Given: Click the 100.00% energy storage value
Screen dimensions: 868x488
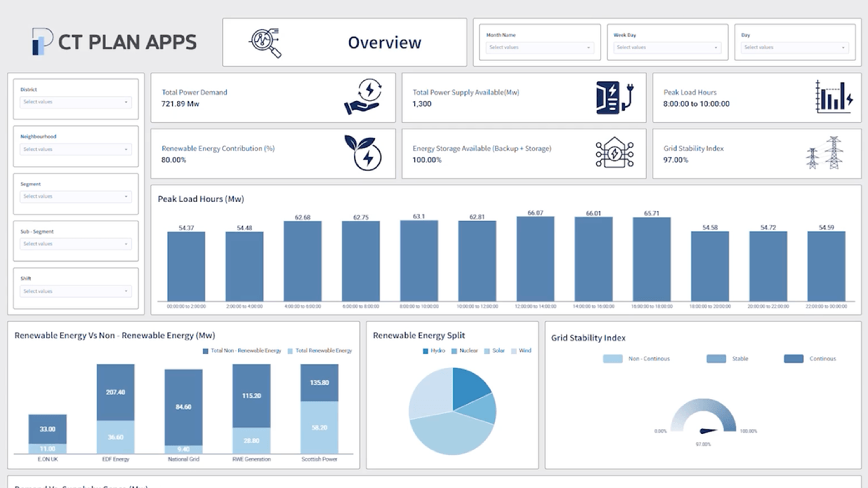Looking at the screenshot, I should click(427, 160).
